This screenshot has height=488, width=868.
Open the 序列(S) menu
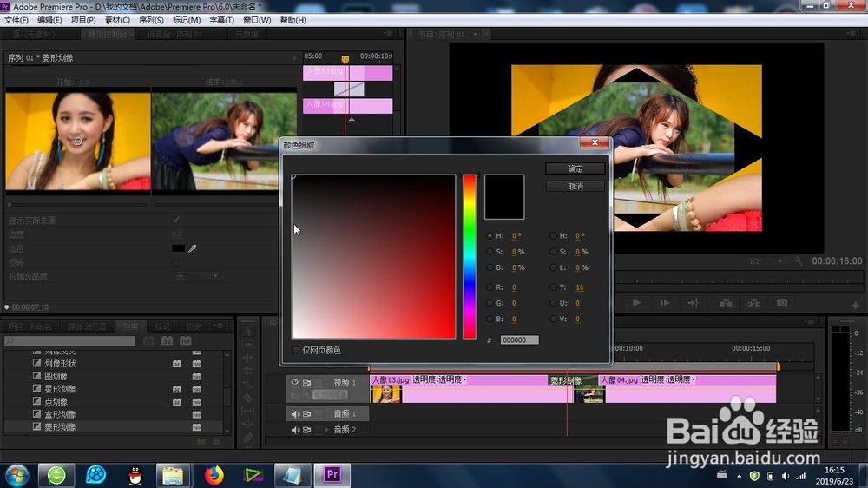coord(151,20)
